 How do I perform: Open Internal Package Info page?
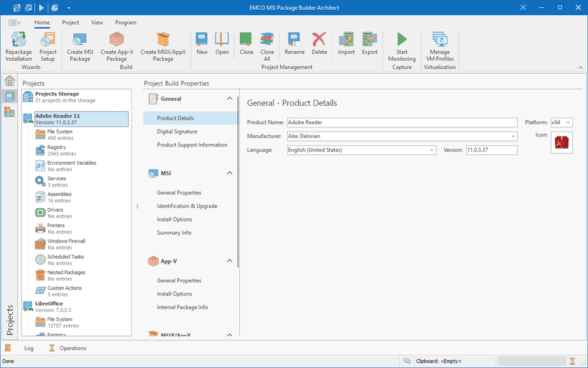click(182, 307)
